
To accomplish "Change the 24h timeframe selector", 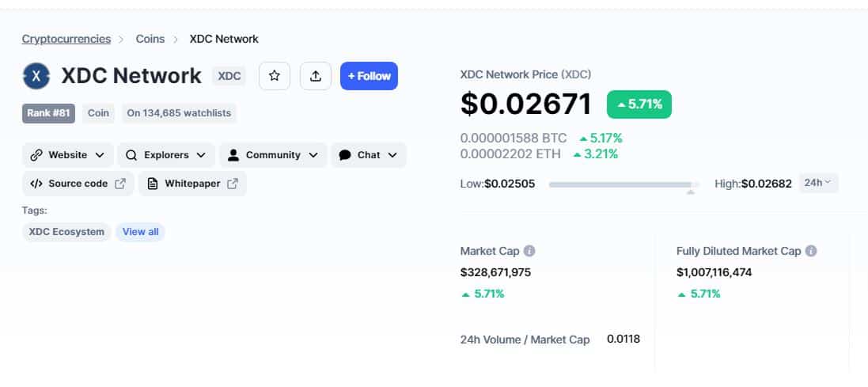I will [x=818, y=183].
